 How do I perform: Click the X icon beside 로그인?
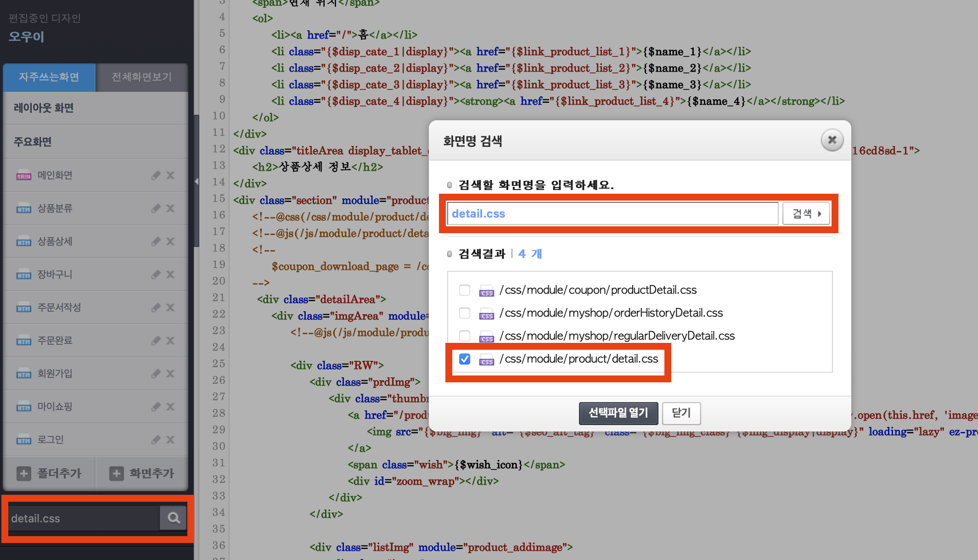pyautogui.click(x=170, y=440)
